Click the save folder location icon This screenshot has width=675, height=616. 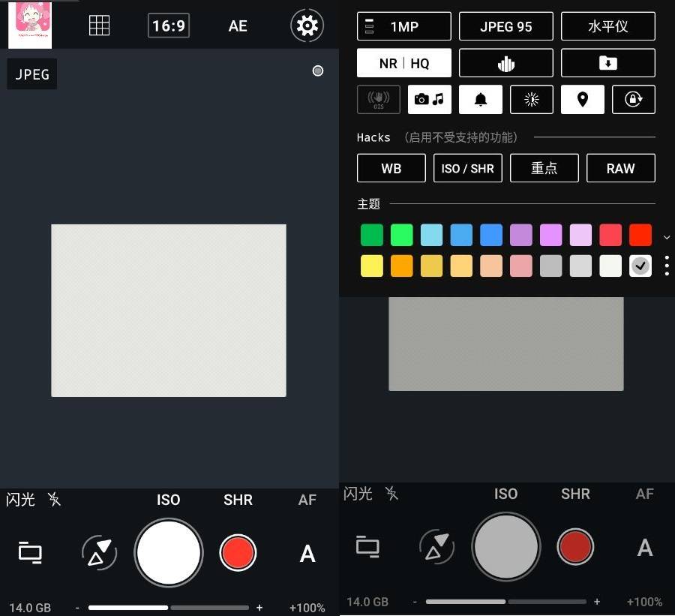click(x=607, y=63)
